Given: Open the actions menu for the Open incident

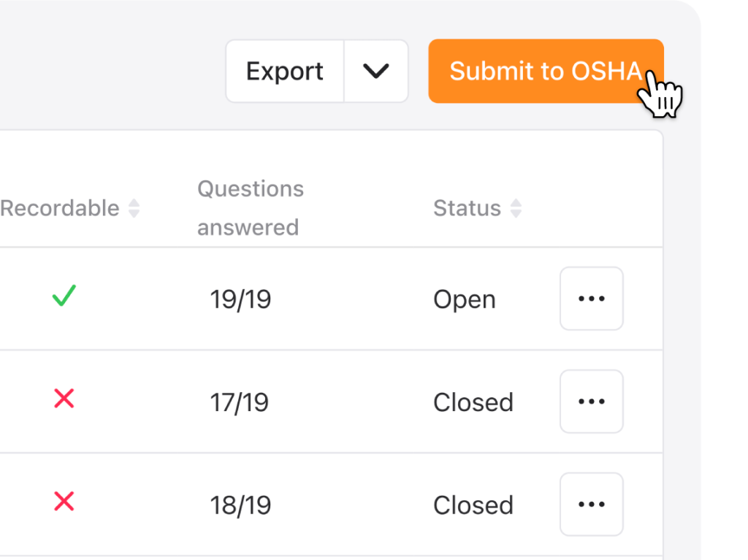Looking at the screenshot, I should coord(592,299).
